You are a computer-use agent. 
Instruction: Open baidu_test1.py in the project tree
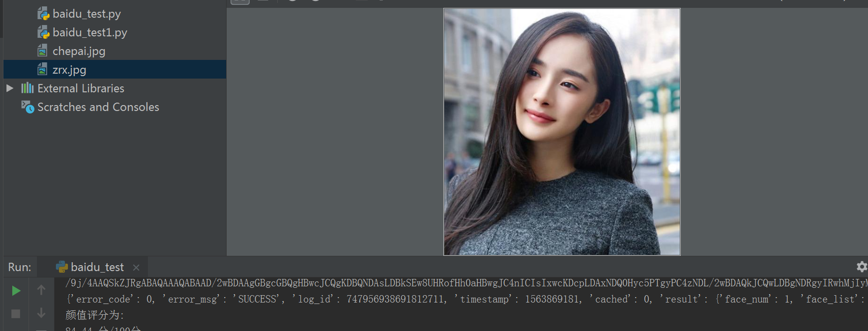[89, 32]
